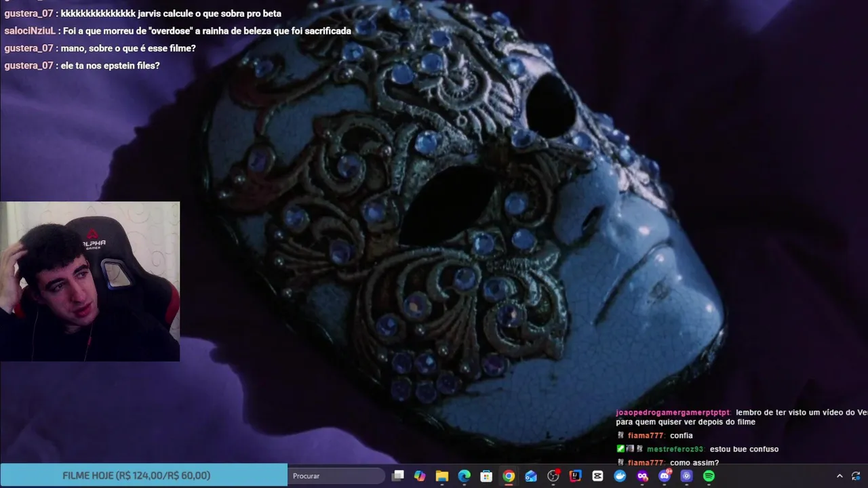Open the CapCut taskbar icon
Image resolution: width=868 pixels, height=488 pixels.
point(597,476)
